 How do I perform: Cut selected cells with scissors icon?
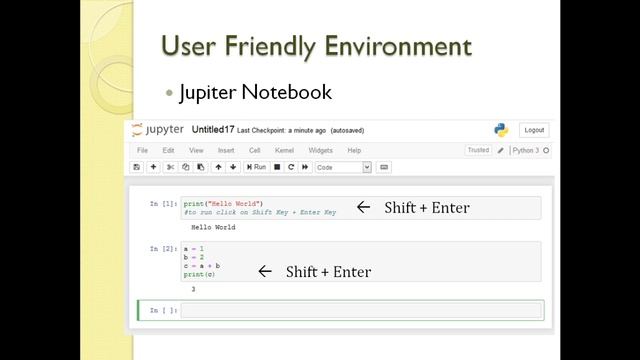[170, 167]
